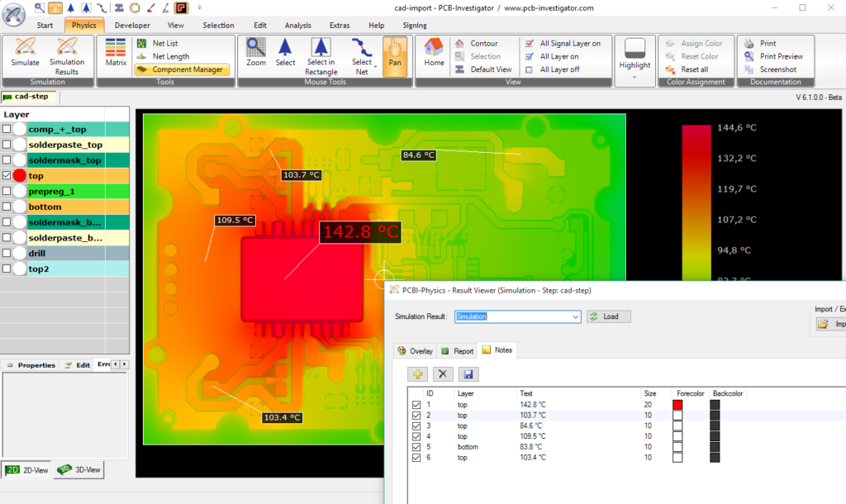Run the Simulate tool in the ribbon
Viewport: 846px width, 504px height.
[25, 52]
